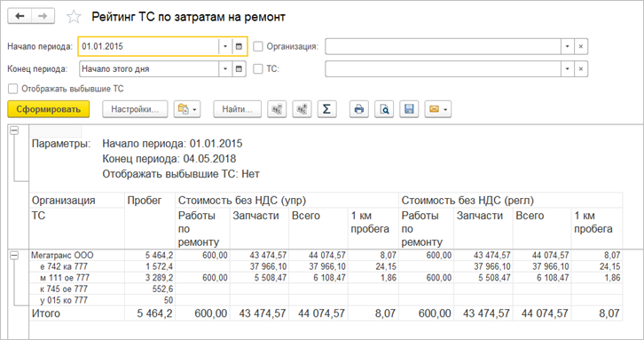Collapse the Параметры section in the report

pos(14,130)
